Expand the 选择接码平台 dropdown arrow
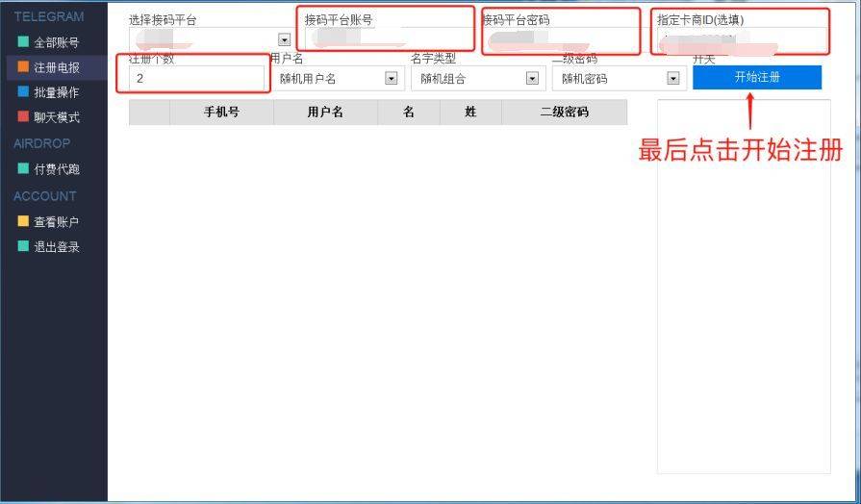The width and height of the screenshot is (861, 504). (284, 39)
